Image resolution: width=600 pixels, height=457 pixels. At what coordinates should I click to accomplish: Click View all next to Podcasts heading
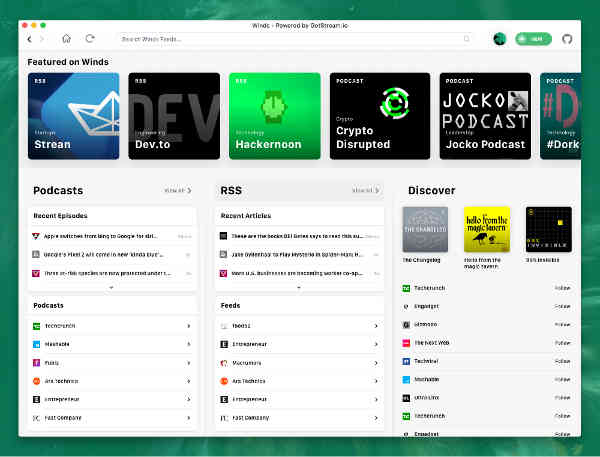(178, 190)
